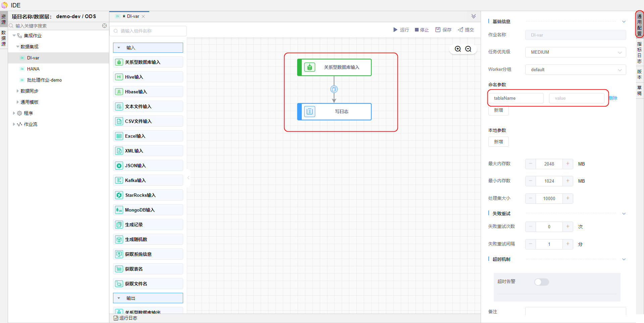
Task: Open the 任务优先级 MEDIUM dropdown
Action: click(x=575, y=52)
